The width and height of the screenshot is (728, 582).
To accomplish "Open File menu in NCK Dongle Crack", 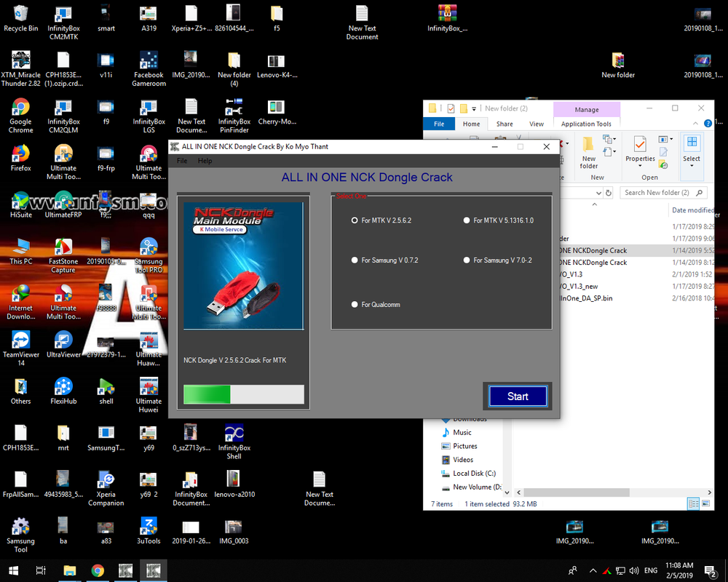I will (182, 161).
